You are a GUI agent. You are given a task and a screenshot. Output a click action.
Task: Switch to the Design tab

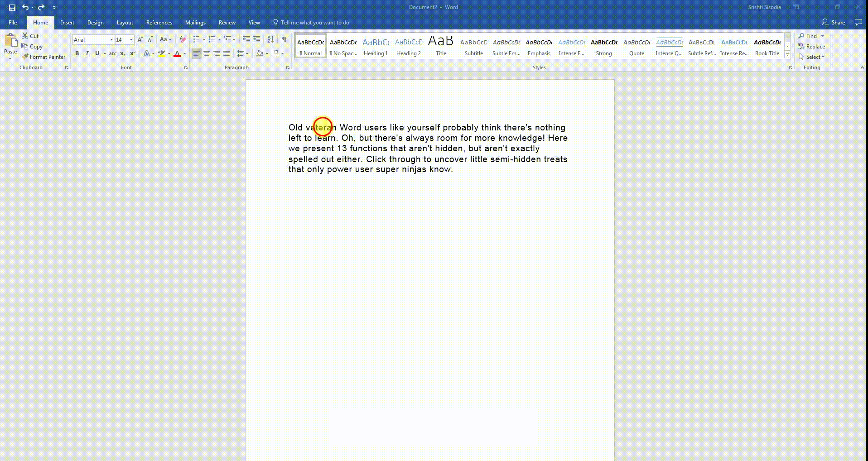[95, 22]
